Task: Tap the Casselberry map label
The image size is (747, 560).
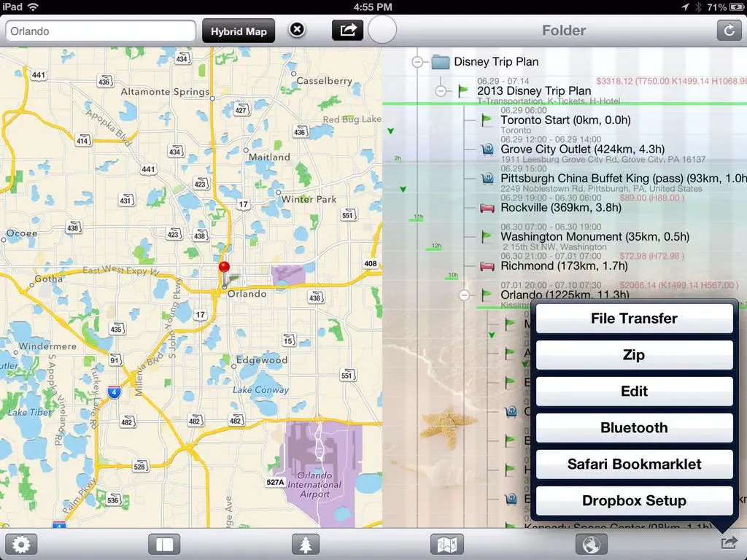Action: (x=325, y=80)
